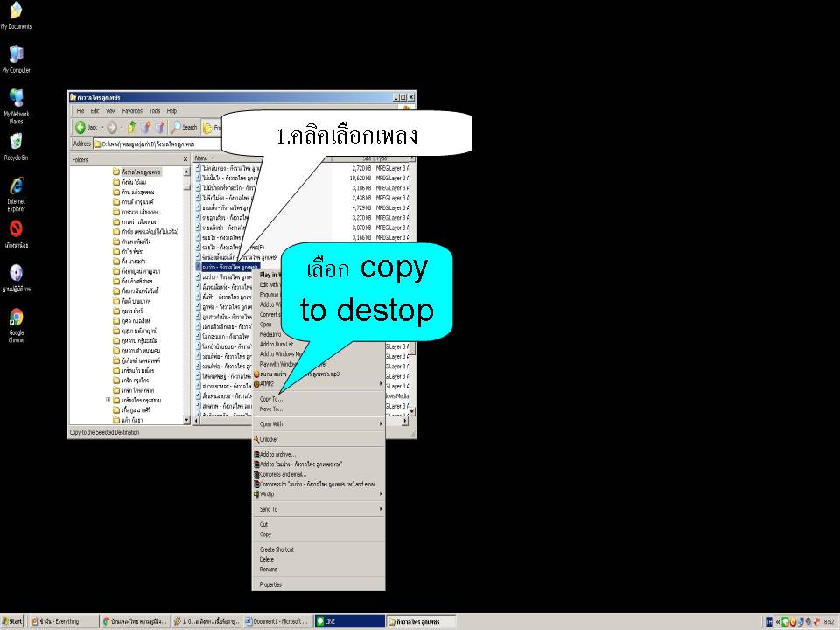Open My Network Places desktop icon
Image resolution: width=840 pixels, height=630 pixels.
click(x=16, y=106)
